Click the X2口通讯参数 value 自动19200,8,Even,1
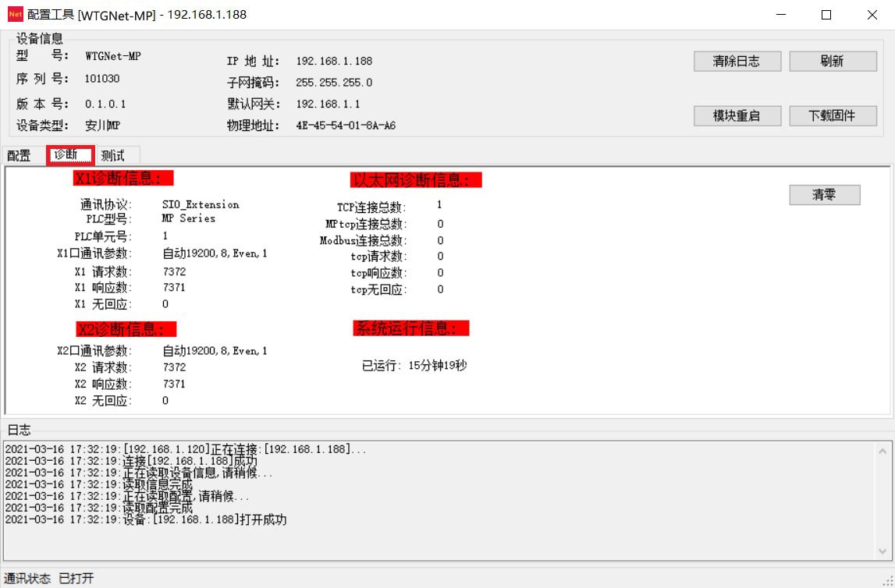The image size is (895, 588). coord(215,351)
